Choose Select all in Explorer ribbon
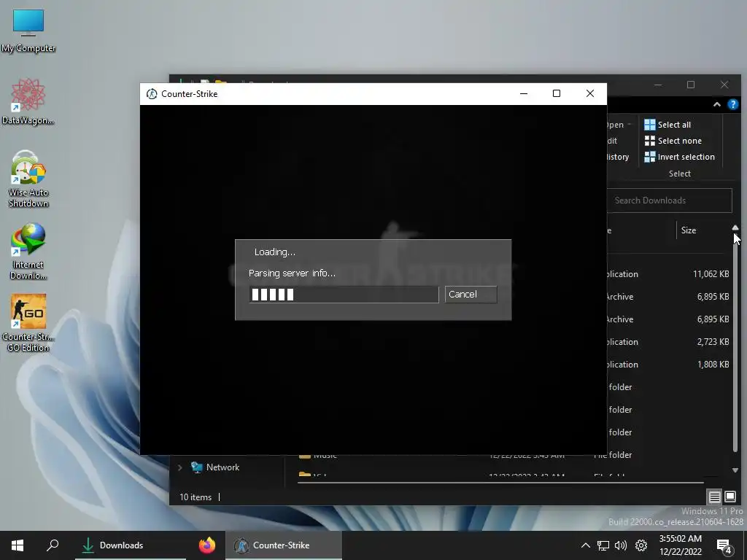 [x=667, y=125]
